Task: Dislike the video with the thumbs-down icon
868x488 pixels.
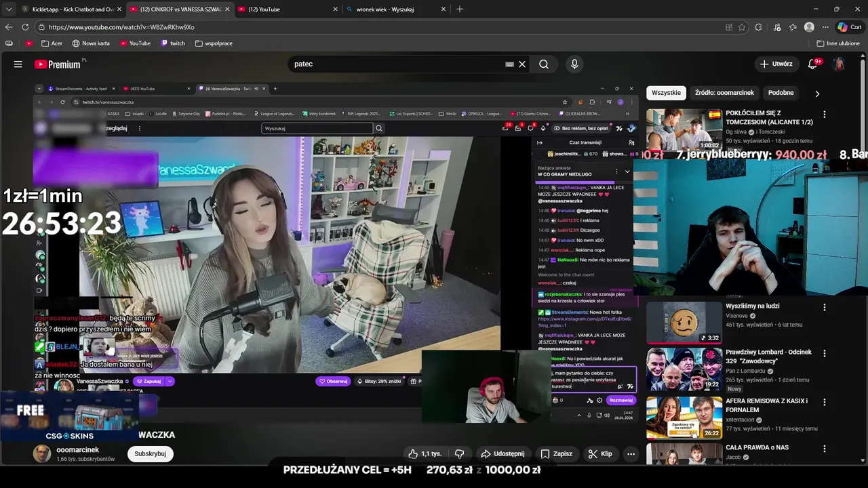Action: (x=459, y=454)
